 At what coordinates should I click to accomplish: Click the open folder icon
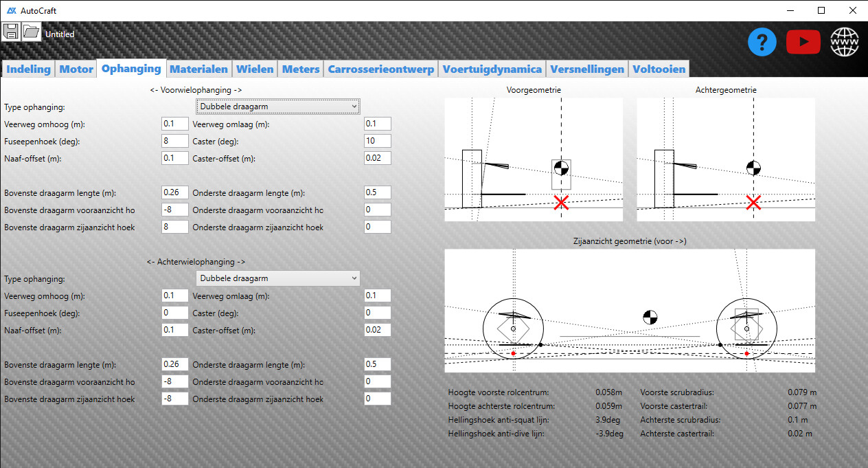[31, 32]
